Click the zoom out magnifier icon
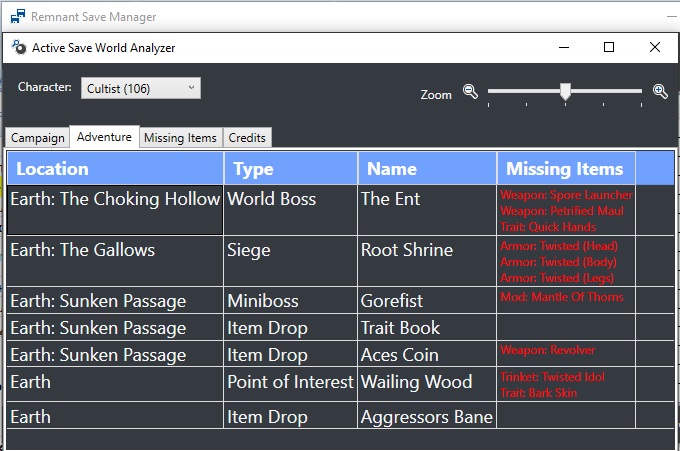The image size is (680, 451). click(x=470, y=92)
